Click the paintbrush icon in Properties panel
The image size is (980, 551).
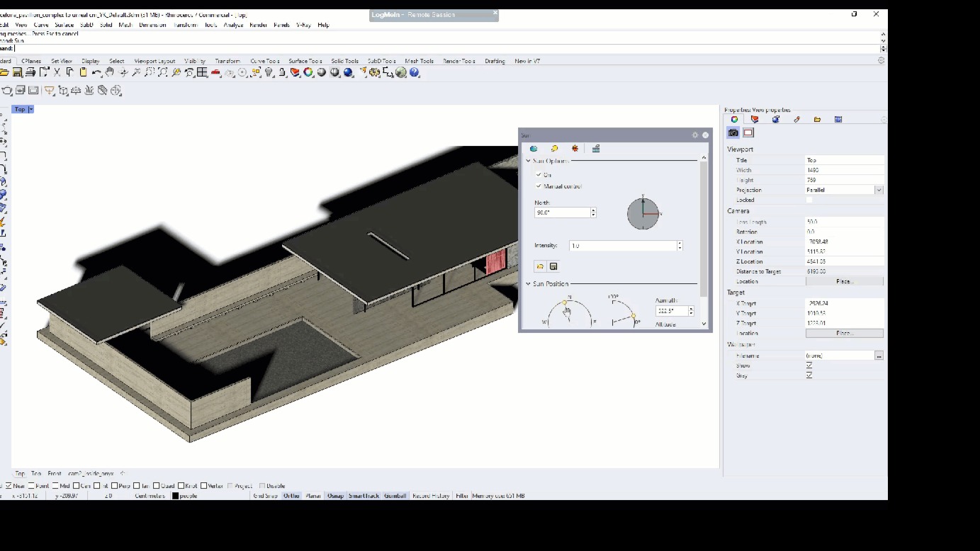pos(796,120)
